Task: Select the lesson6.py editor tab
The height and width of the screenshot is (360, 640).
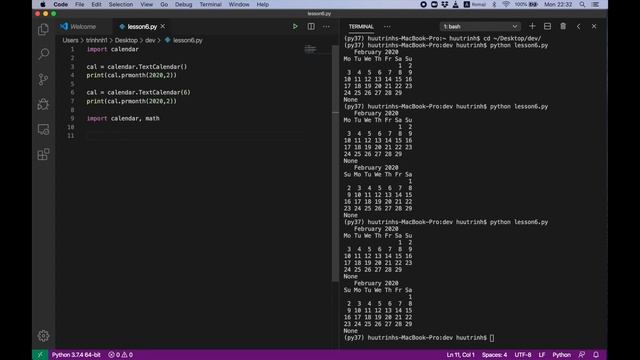Action: point(142,27)
